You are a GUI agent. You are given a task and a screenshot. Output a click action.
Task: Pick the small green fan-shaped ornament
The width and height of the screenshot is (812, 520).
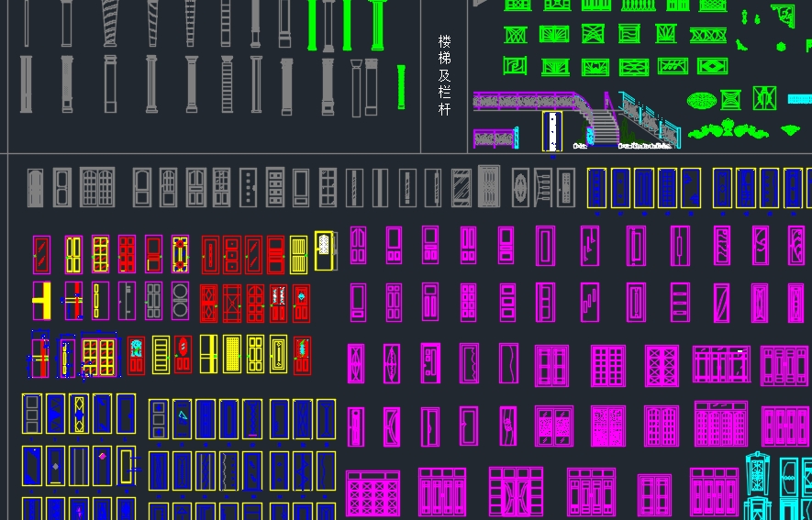(790, 130)
